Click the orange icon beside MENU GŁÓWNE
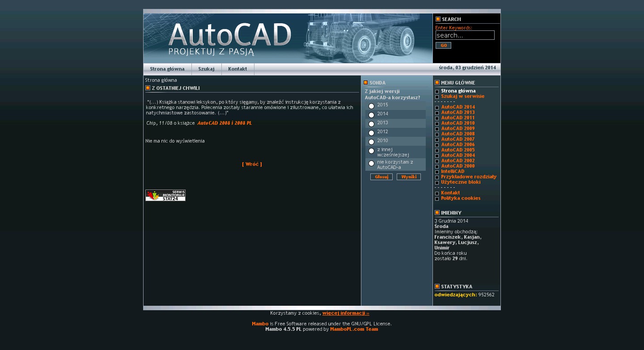Screen dimensions: 644x350 (437, 83)
